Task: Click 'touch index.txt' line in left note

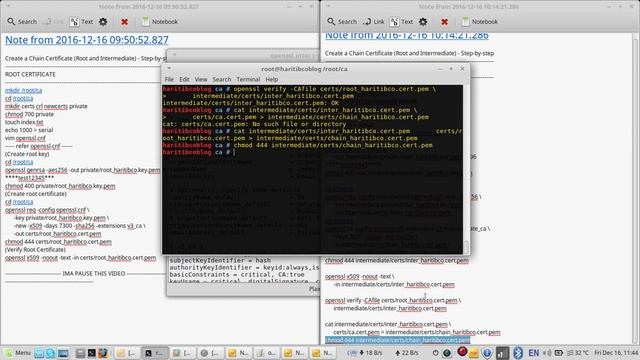Action: (24, 122)
